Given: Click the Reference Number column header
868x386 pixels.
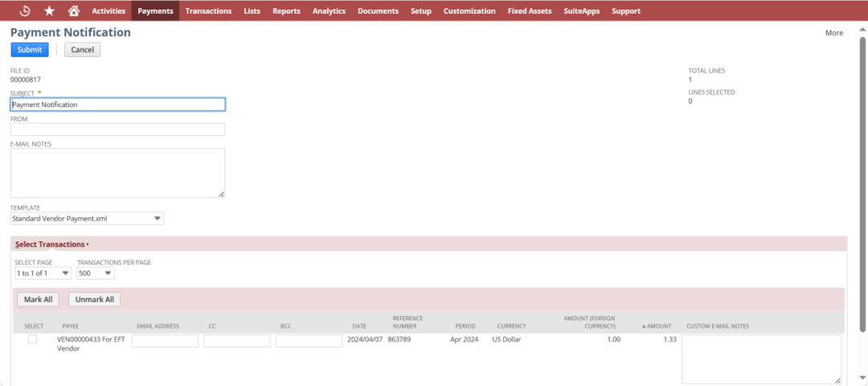Looking at the screenshot, I should [x=408, y=322].
